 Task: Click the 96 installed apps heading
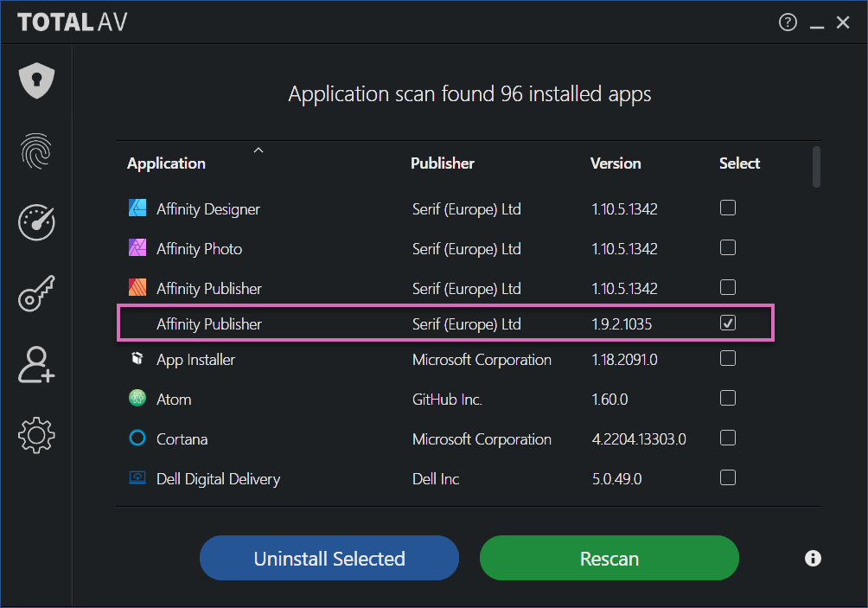click(469, 94)
